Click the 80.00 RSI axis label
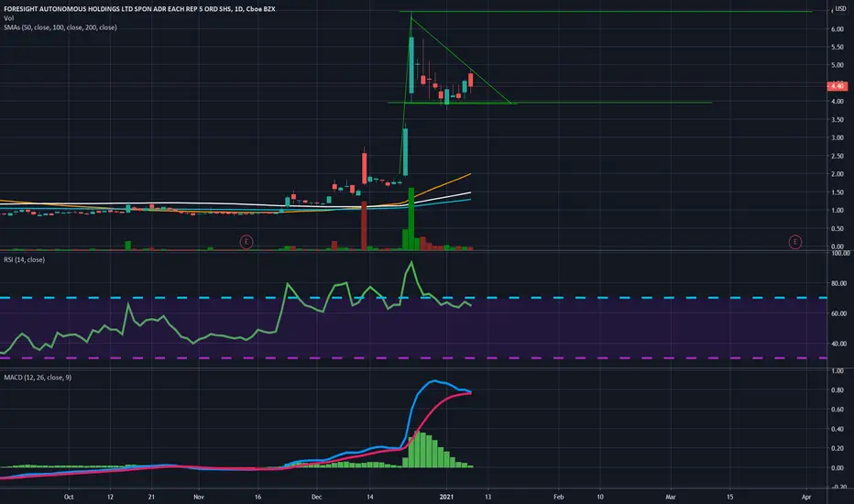The height and width of the screenshot is (504, 854). tap(839, 283)
